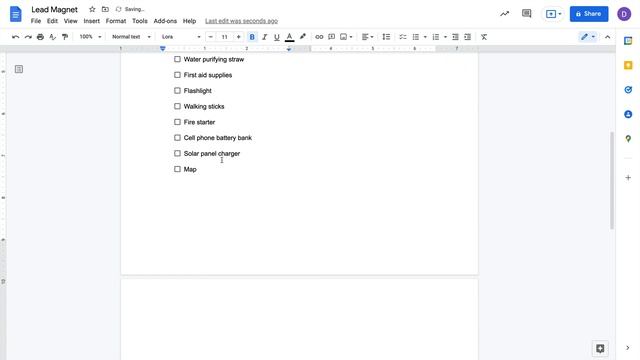Open the Insert menu

click(x=91, y=21)
